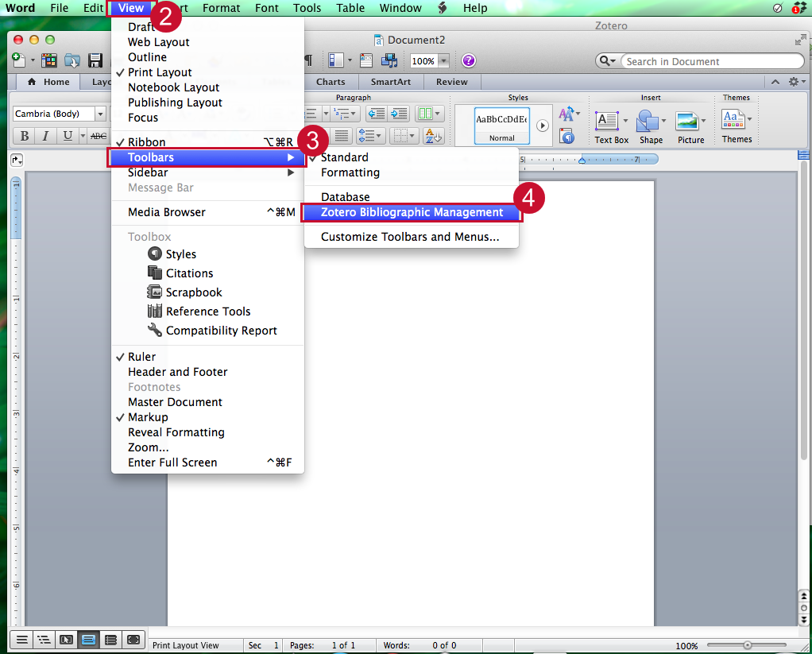Collapse the ribbon with the chevron arrow

(775, 82)
